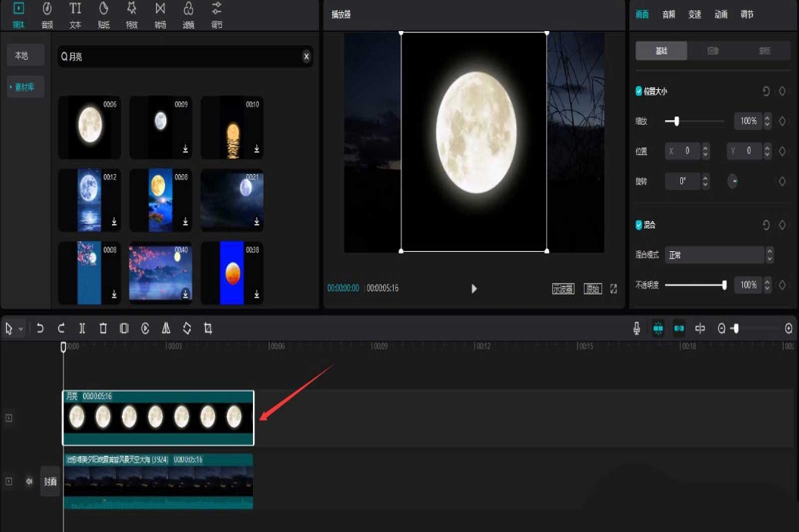Viewport: 799px width, 532px height.
Task: Click the crop tool in timeline toolbar
Action: (208, 328)
